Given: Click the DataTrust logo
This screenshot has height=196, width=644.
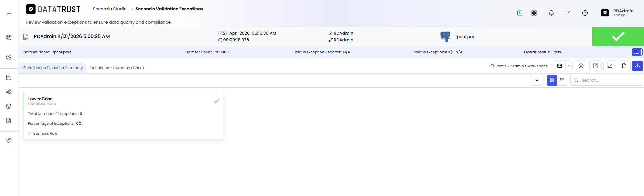Looking at the screenshot, I should click(x=53, y=9).
